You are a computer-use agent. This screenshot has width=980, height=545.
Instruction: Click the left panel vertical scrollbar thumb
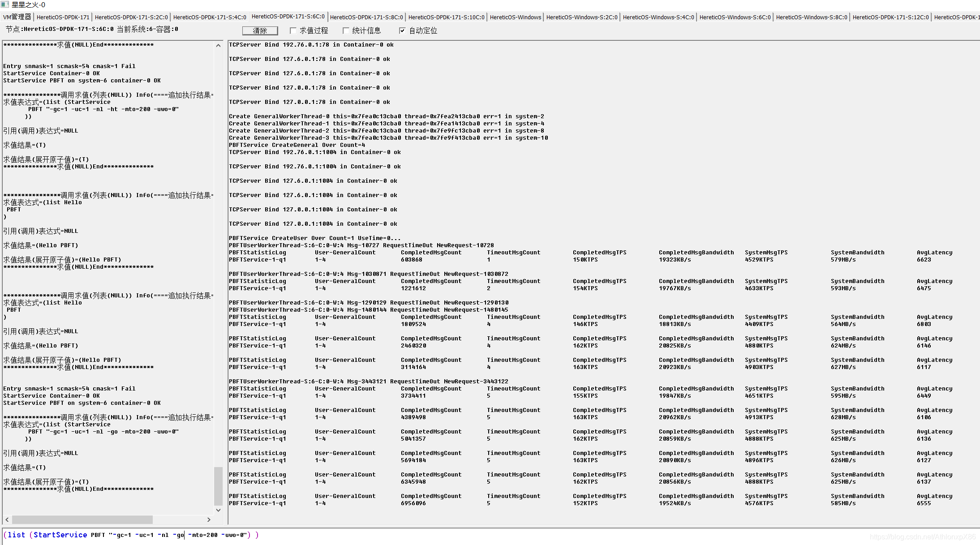pos(218,485)
